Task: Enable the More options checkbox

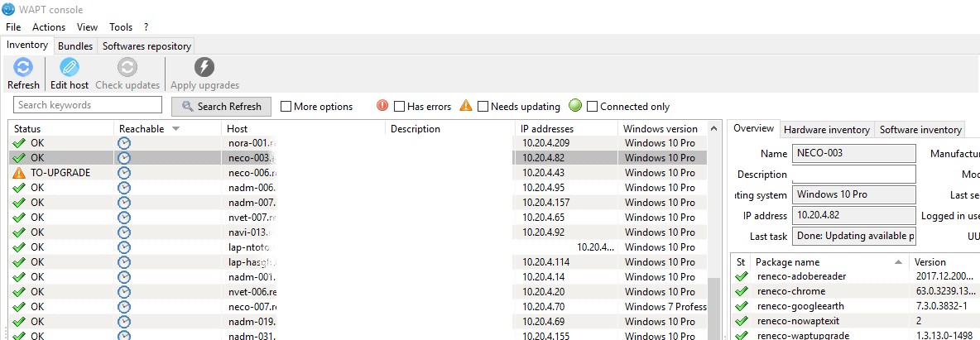Action: (x=286, y=107)
